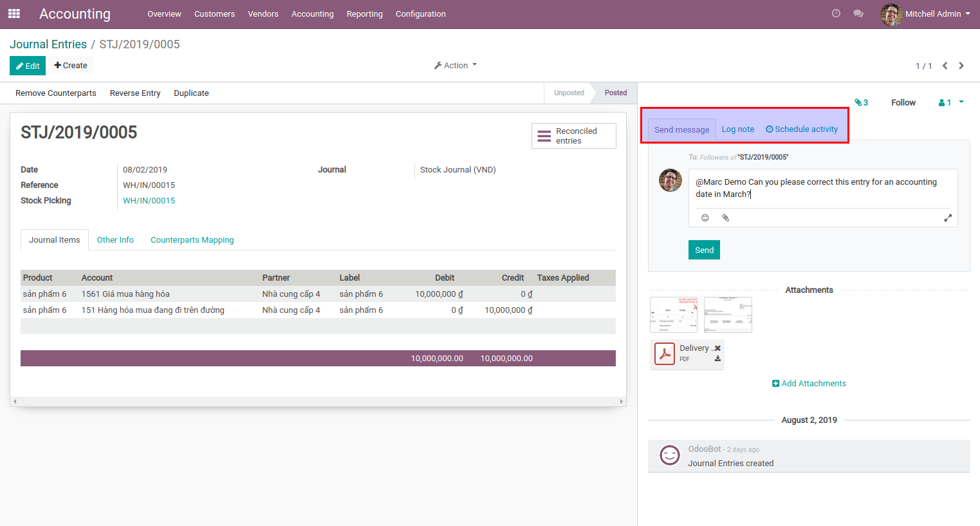The image size is (980, 526).
Task: Expand the Action dropdown menu
Action: [456, 66]
